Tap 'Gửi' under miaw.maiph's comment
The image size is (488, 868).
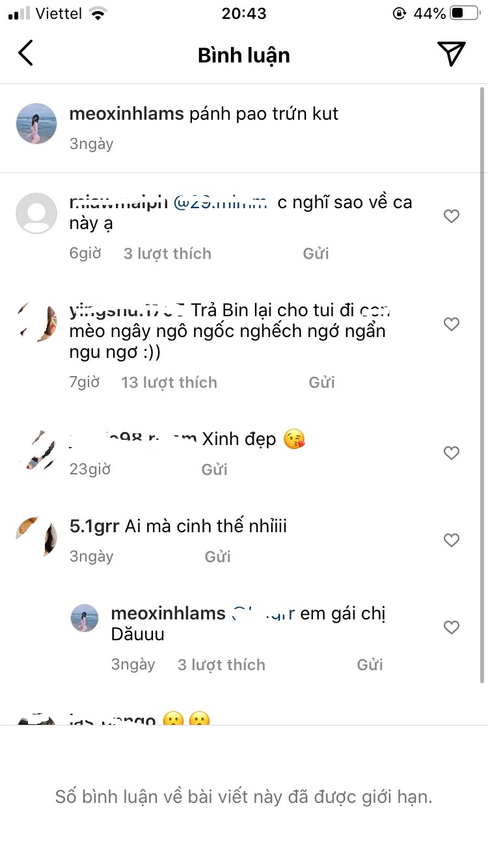tap(316, 253)
